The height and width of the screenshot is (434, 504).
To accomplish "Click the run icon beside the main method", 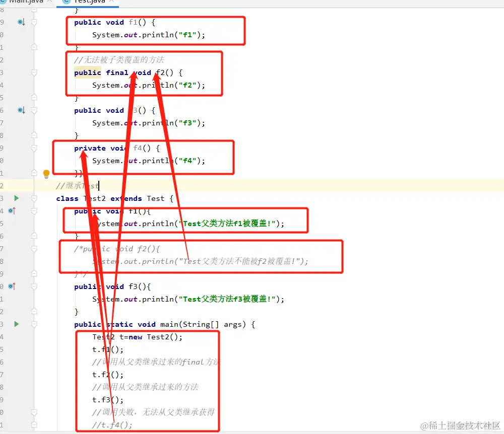I will (x=17, y=324).
